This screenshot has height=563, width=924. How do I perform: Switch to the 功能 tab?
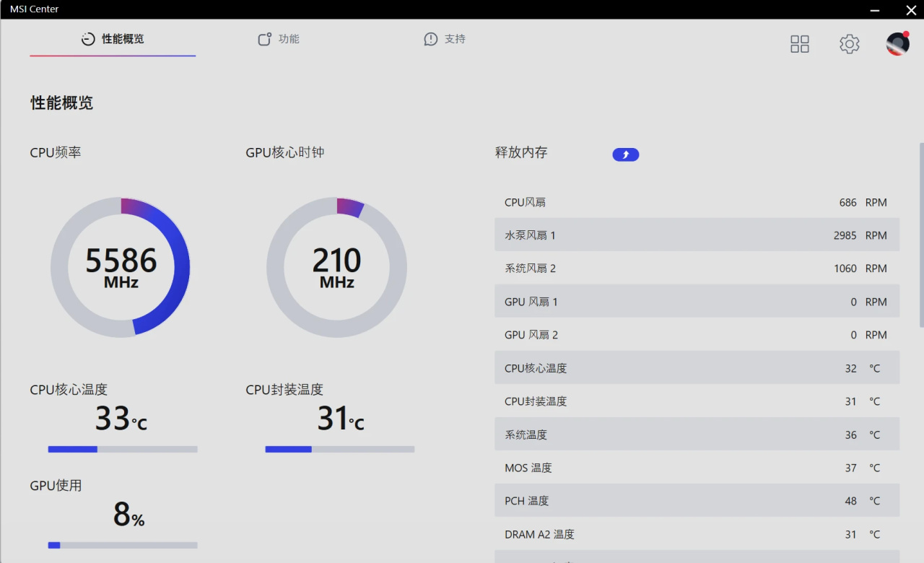[x=279, y=39]
